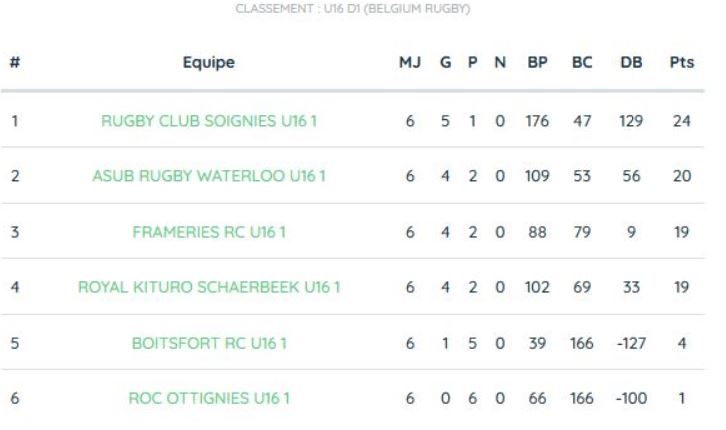Select the Frameries RC U16 1 team
Image resolution: width=726 pixels, height=430 pixels.
209,231
